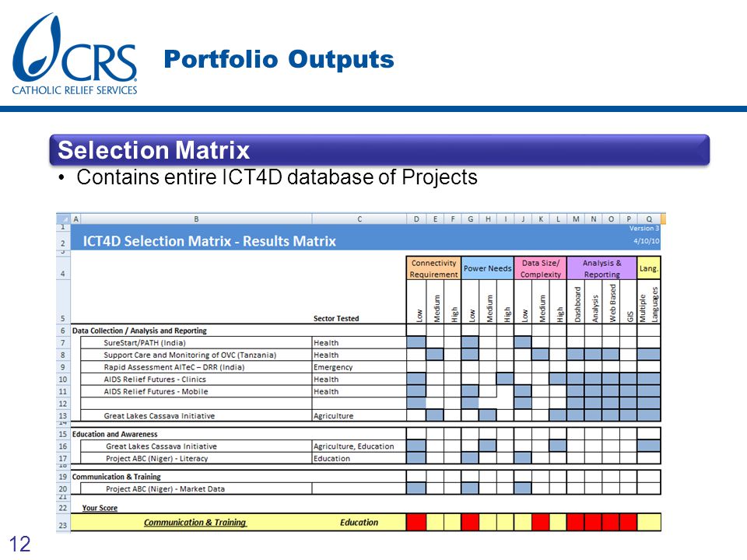
Task: Select 'Project ABC (Niger) - Market Data' cell
Action: click(x=196, y=489)
